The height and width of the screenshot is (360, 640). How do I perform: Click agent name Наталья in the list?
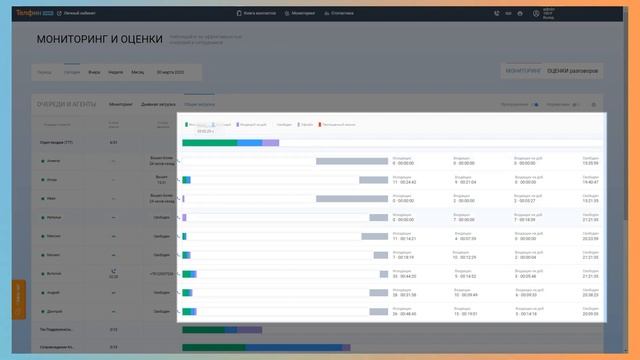pos(54,218)
